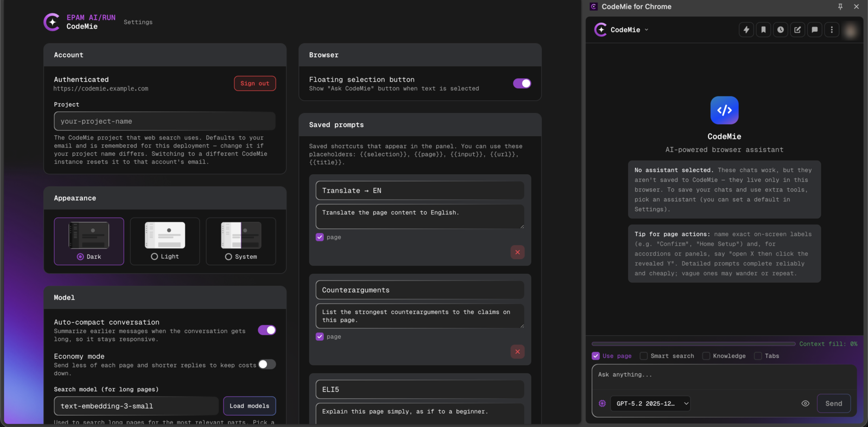Click the blurred user avatar in the panel
This screenshot has width=868, height=427.
851,30
